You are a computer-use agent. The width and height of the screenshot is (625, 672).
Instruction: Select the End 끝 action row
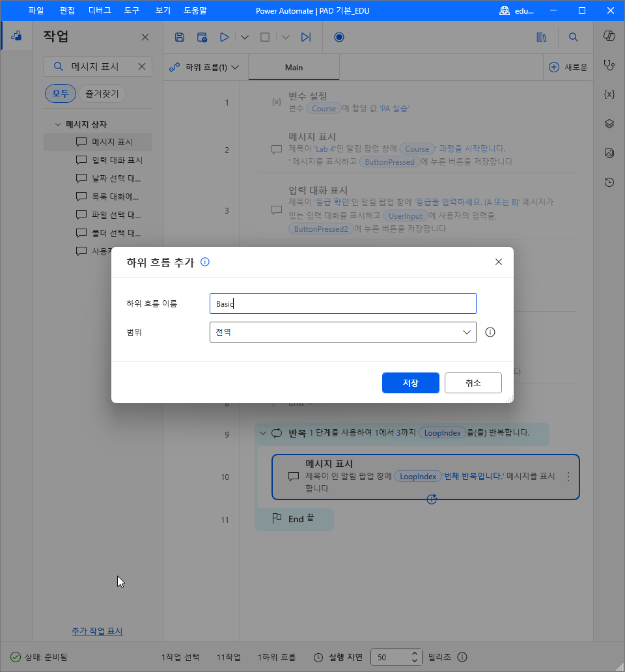(294, 520)
